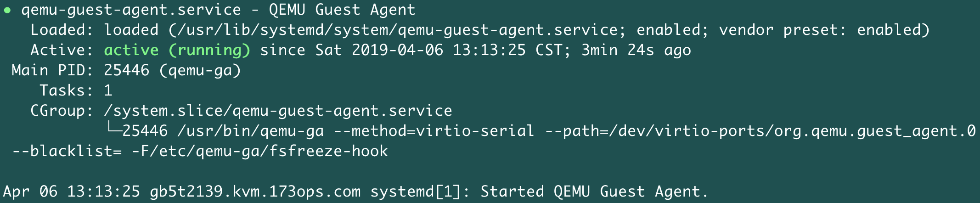Click the green active (running) status text
Viewport: 980px width, 203px height.
(177, 50)
